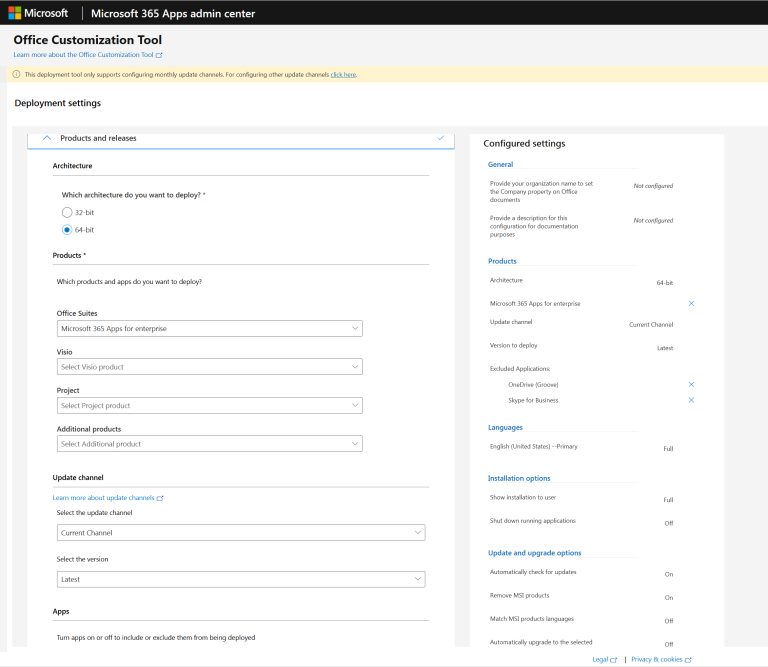Image resolution: width=768 pixels, height=667 pixels.
Task: Click Microsoft 365 Apps admin center title
Action: click(173, 13)
